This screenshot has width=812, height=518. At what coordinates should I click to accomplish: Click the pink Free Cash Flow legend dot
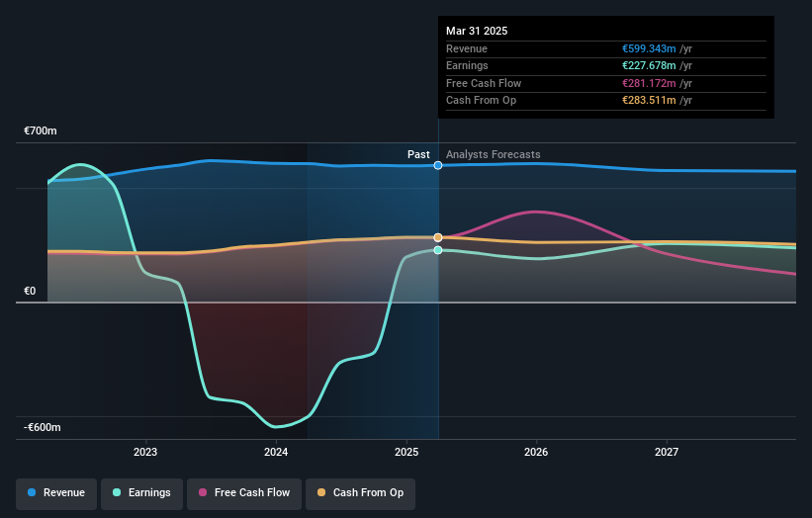tap(203, 492)
